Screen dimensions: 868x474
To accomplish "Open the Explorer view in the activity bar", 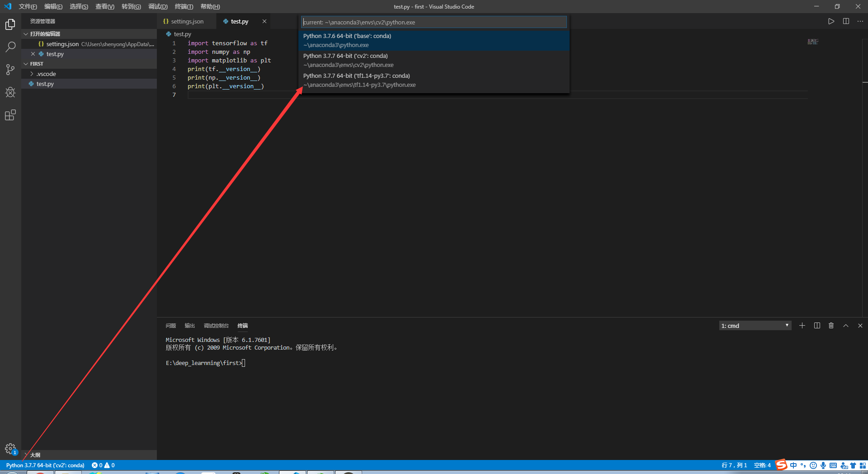I will (10, 24).
